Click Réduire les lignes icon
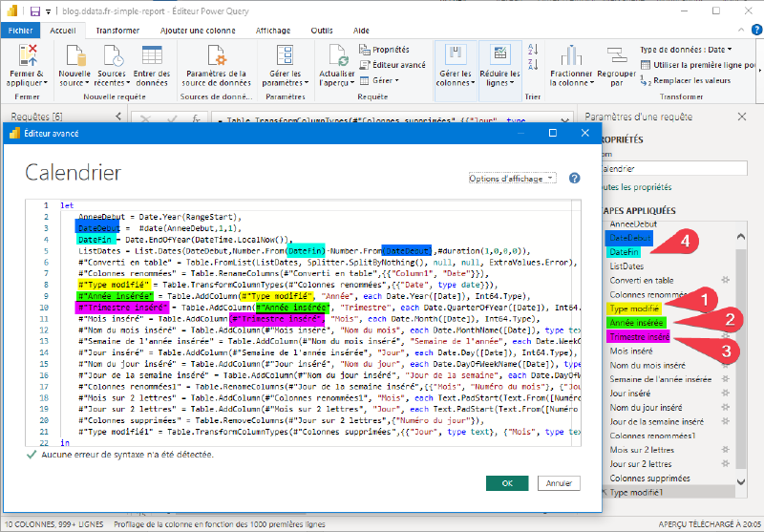This screenshot has height=532, width=764. (x=499, y=53)
